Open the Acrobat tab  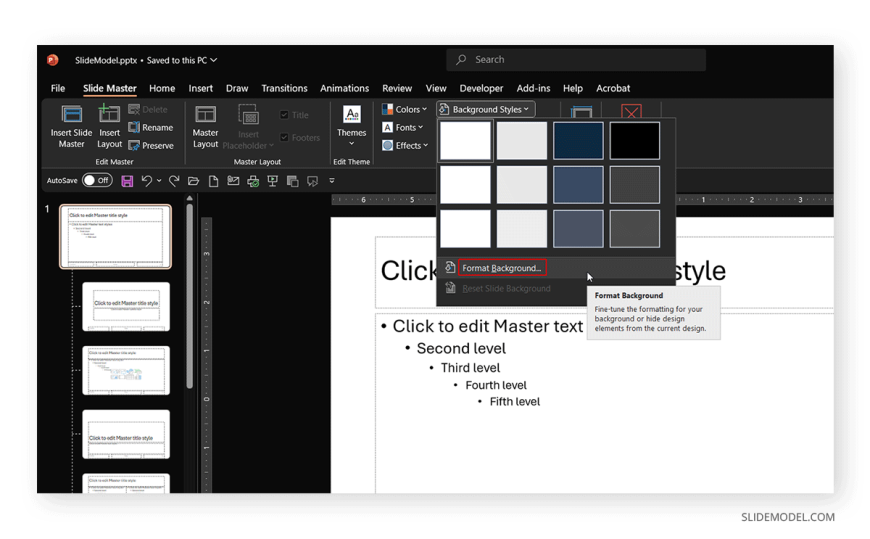click(x=613, y=88)
